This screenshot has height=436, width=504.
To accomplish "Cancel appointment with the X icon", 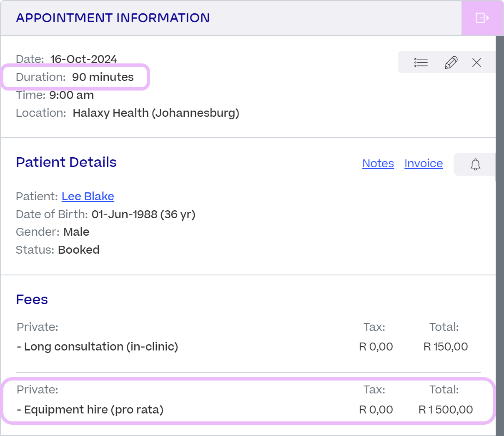I will click(x=476, y=63).
